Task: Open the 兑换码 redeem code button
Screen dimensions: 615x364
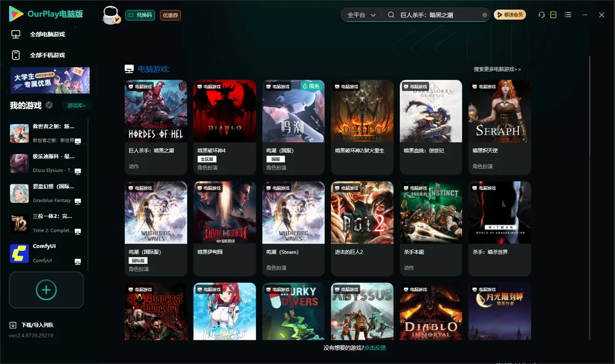Action: point(140,15)
